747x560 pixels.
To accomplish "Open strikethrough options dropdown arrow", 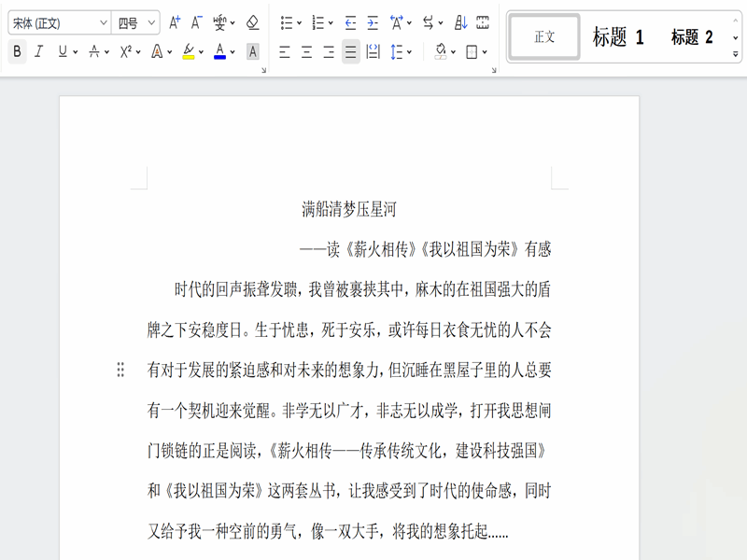I will click(106, 52).
